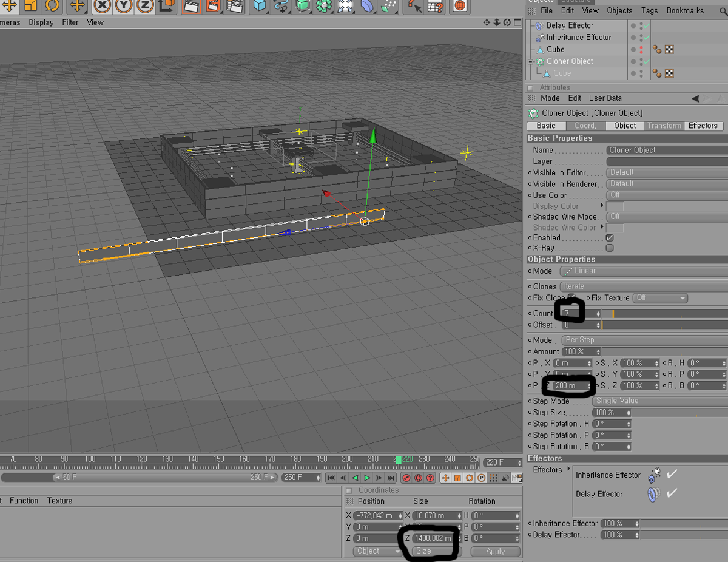Toggle Inheritance Effector enable checkmark in Objects
This screenshot has width=728, height=562.
click(x=647, y=38)
